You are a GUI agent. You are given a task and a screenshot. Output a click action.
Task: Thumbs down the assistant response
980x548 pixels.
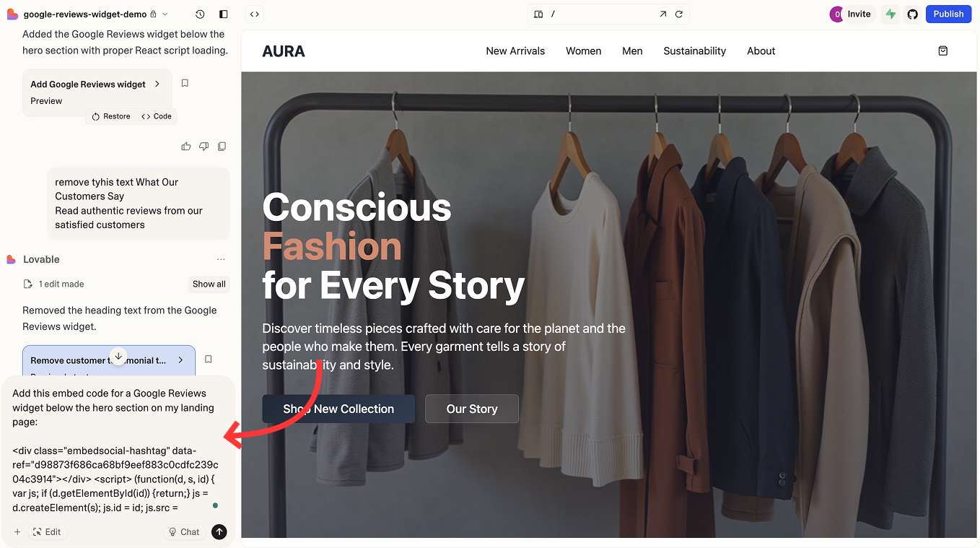204,146
